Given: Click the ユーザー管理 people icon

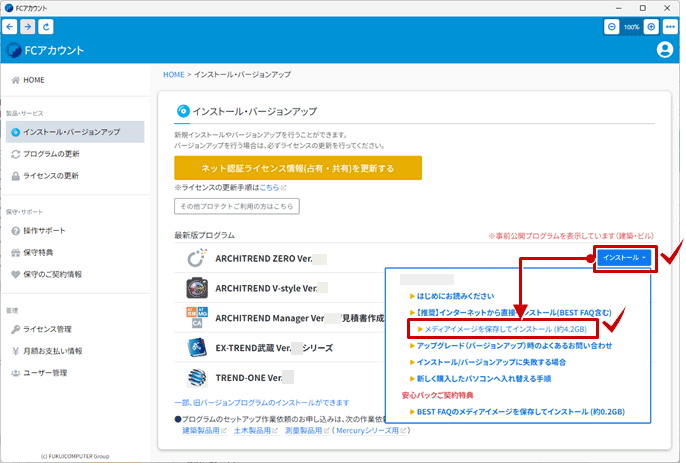Looking at the screenshot, I should pos(16,373).
